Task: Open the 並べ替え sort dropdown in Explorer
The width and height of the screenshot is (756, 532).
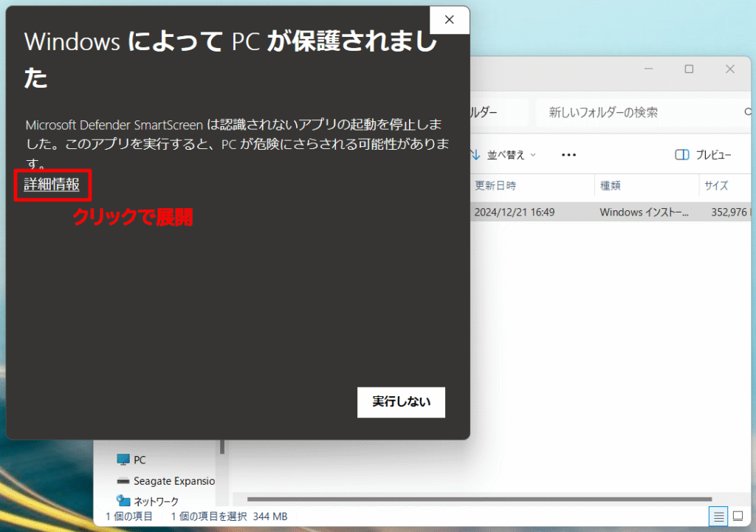Action: tap(504, 155)
